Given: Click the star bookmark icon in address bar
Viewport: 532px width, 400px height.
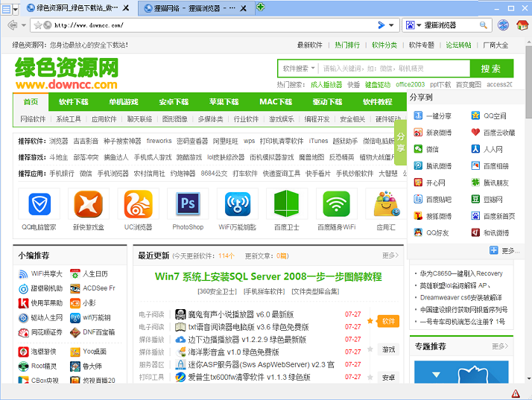Looking at the screenshot, I should [38, 25].
